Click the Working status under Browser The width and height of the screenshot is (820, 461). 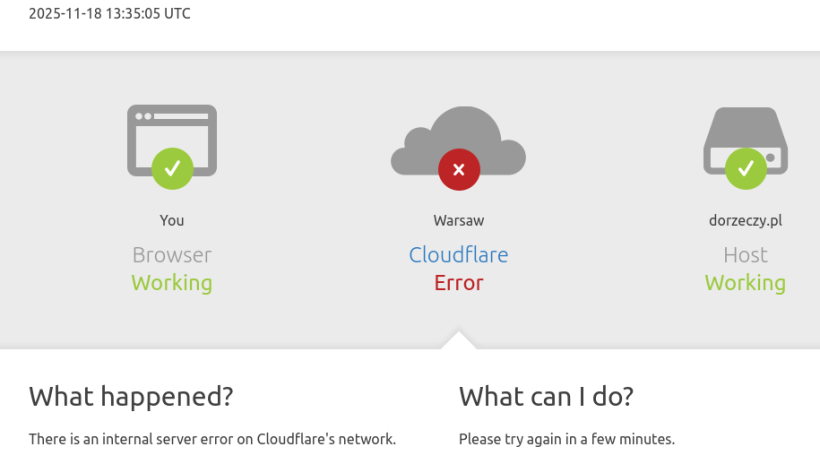172,283
